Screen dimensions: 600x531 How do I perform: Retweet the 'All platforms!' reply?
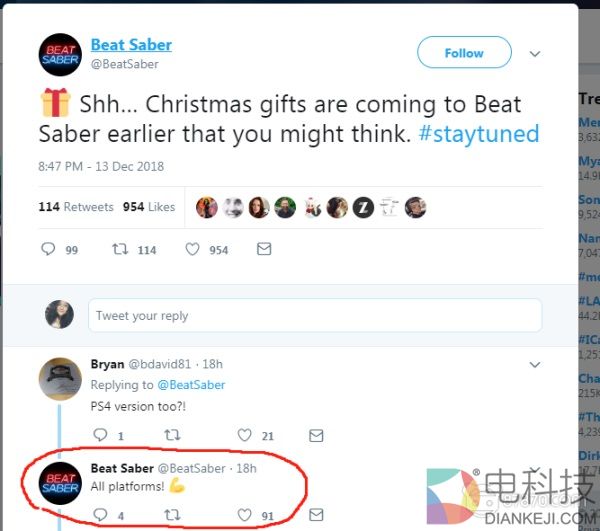click(x=172, y=515)
